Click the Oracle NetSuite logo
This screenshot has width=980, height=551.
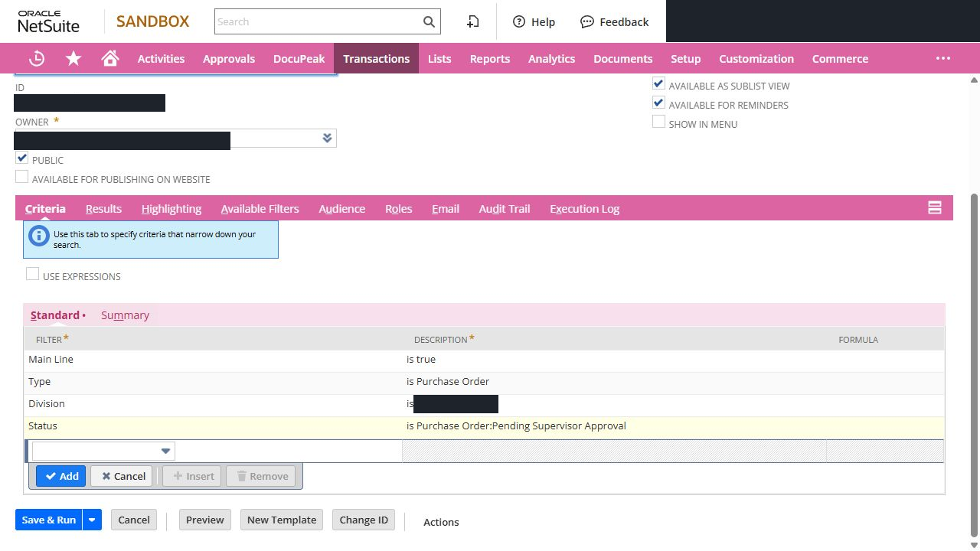click(x=49, y=21)
